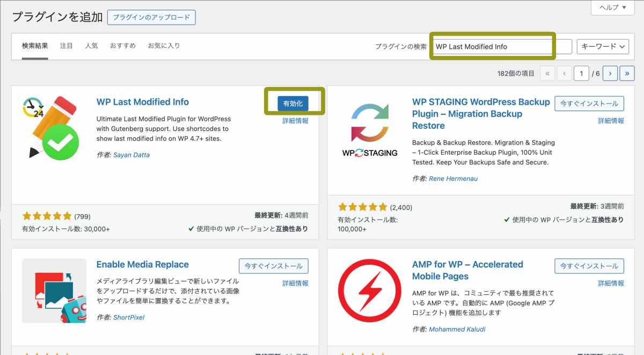
Task: Jump to the last page with » icon
Action: [x=627, y=73]
